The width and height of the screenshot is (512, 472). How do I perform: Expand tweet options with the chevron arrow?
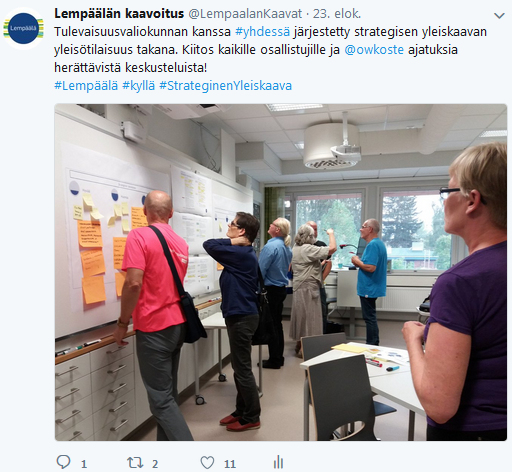[x=499, y=15]
